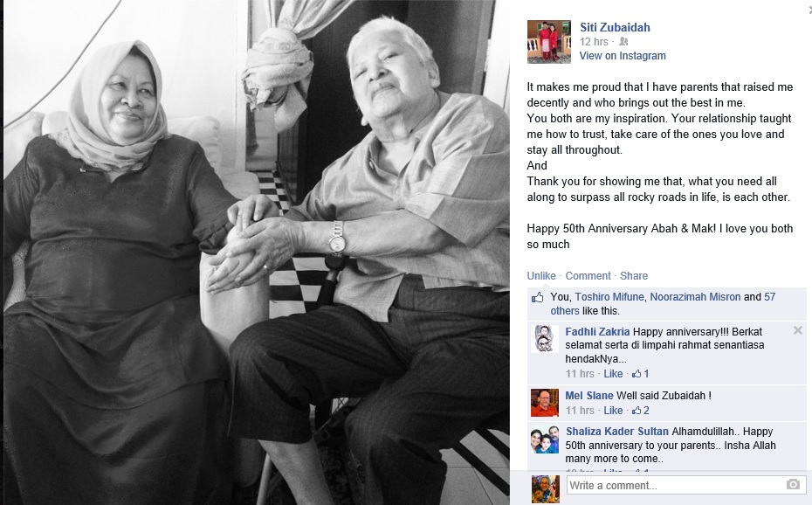Unlike this post
The height and width of the screenshot is (505, 812).
tap(541, 276)
